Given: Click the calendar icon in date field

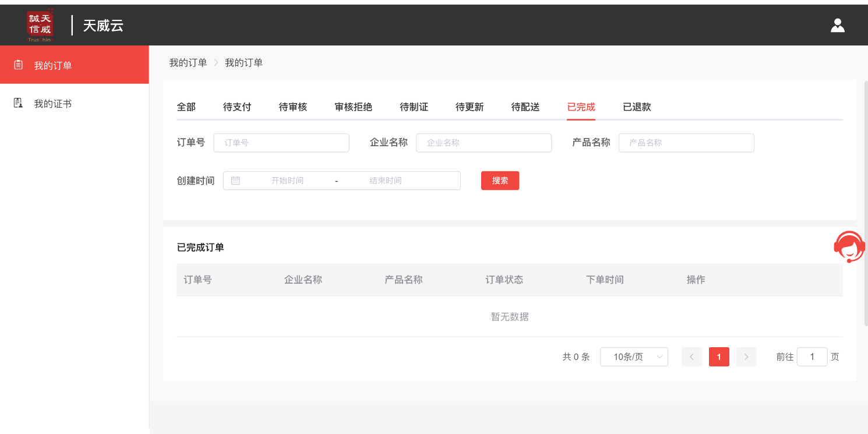Looking at the screenshot, I should coord(235,181).
